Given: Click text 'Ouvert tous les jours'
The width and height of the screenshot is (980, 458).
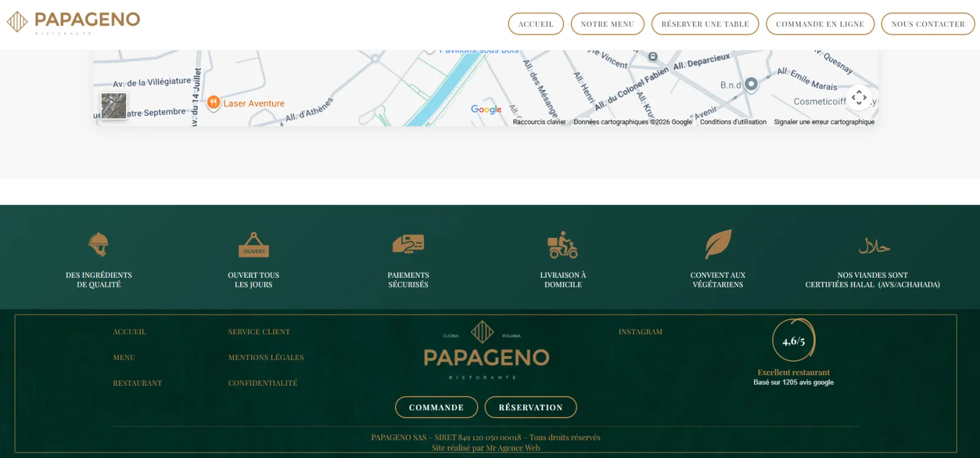Looking at the screenshot, I should [x=254, y=280].
